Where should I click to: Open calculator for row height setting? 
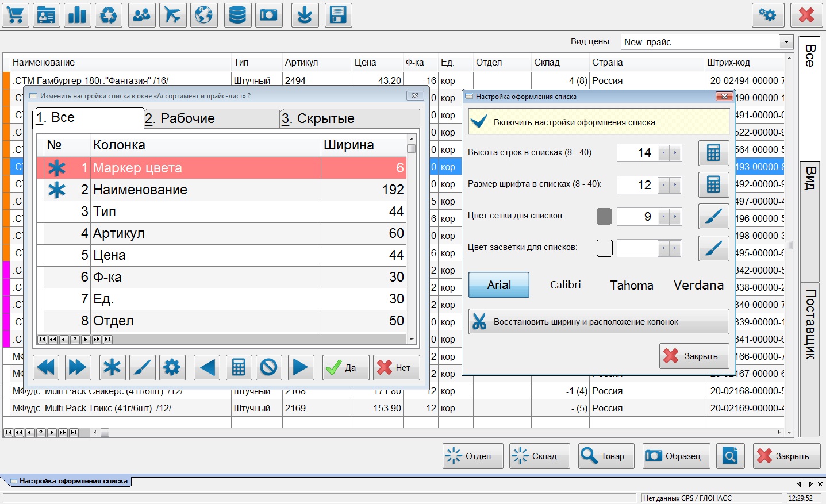tap(713, 153)
